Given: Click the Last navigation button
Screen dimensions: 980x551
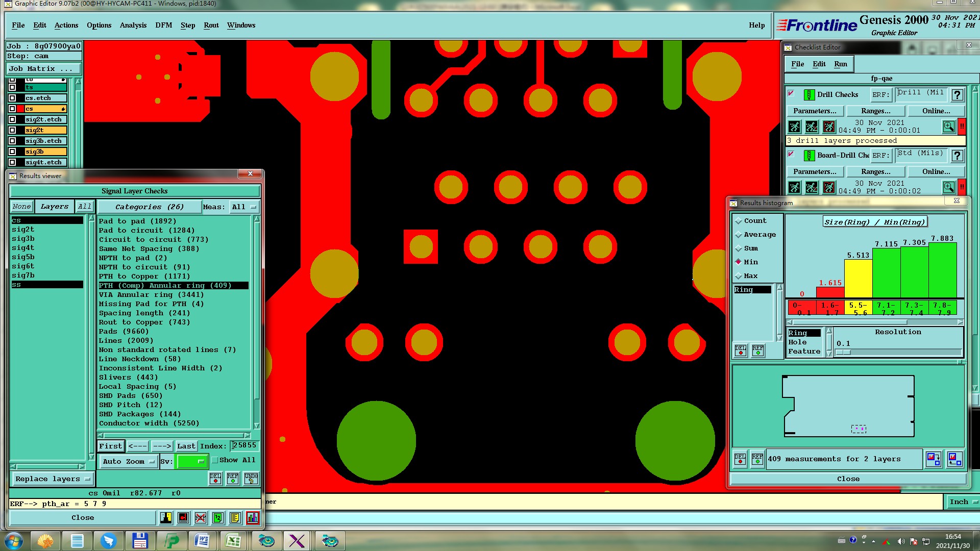Looking at the screenshot, I should point(186,446).
